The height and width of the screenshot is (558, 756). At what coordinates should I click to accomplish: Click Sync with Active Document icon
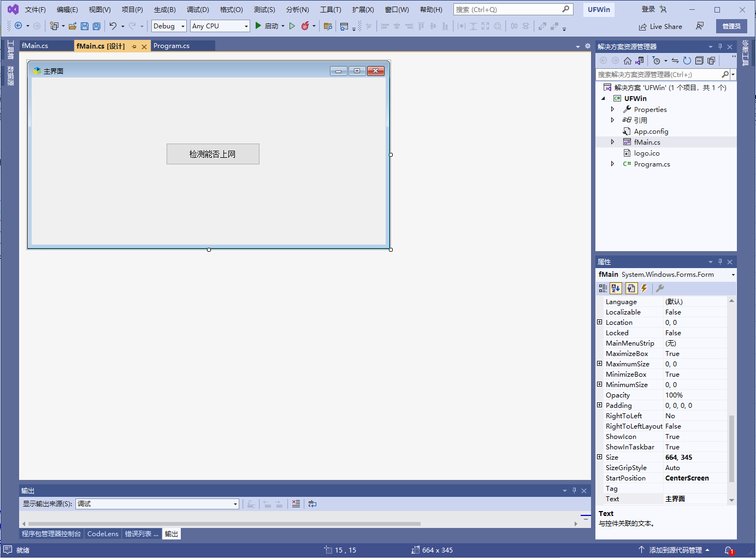pos(675,61)
